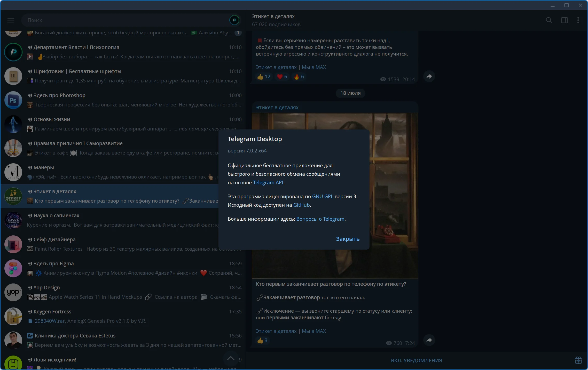Open Наука о сапиенсах channel

[x=110, y=220]
